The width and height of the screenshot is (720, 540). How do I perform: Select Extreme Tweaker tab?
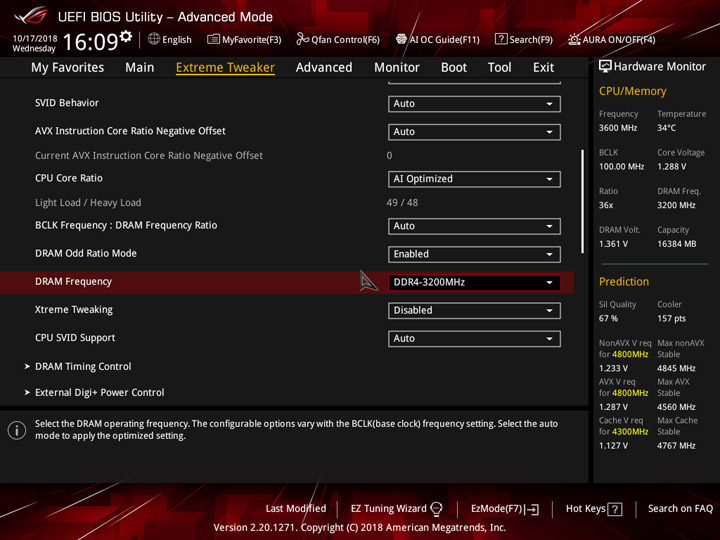click(225, 68)
